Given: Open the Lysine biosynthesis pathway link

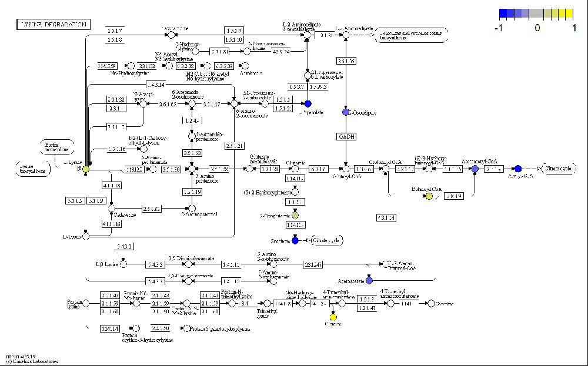Looking at the screenshot, I should pos(32,169).
